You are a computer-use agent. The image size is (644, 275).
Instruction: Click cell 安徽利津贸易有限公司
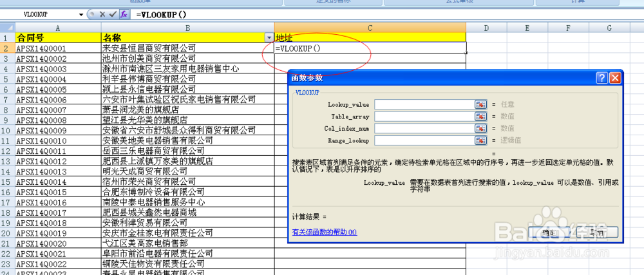pyautogui.click(x=187, y=223)
